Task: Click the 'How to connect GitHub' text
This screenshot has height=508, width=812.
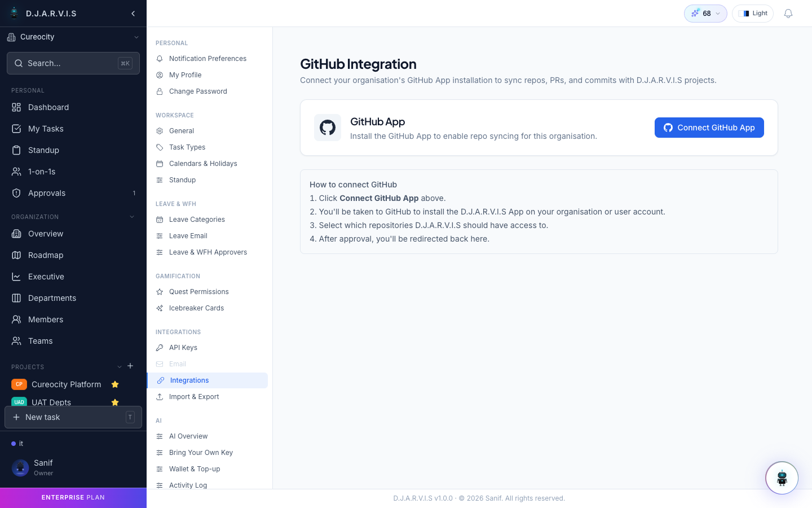Action: [354, 185]
